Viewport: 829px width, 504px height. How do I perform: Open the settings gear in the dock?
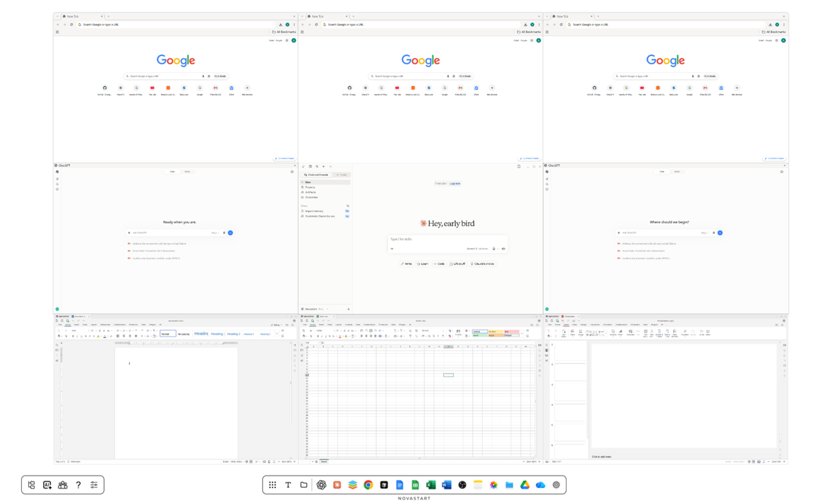click(x=556, y=485)
